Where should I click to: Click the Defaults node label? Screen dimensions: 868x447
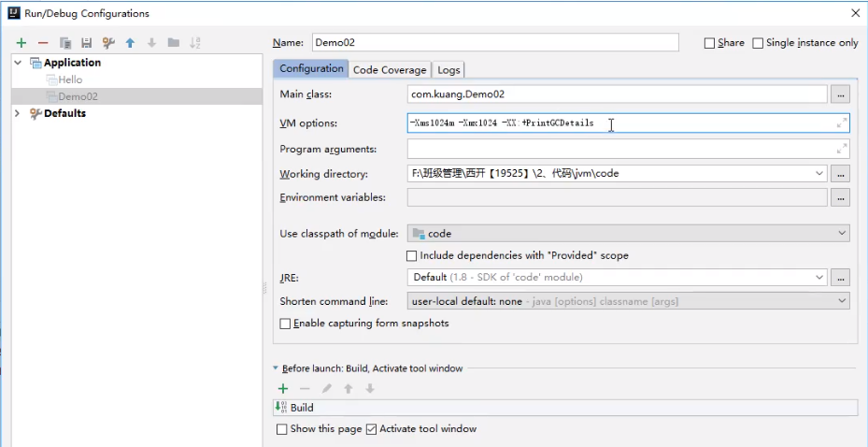tap(64, 113)
